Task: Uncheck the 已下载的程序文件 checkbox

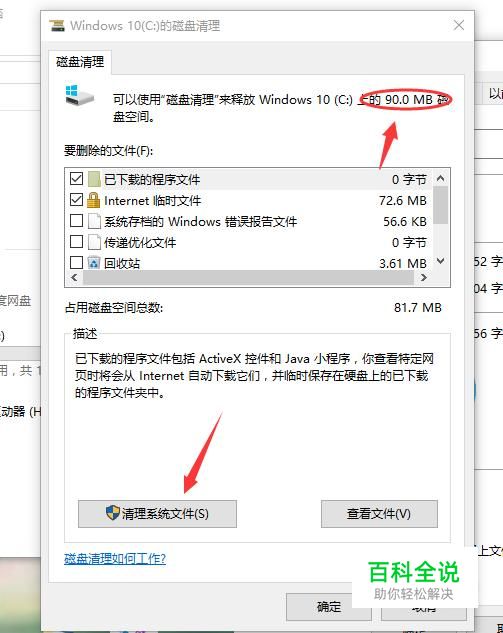Action: pyautogui.click(x=77, y=179)
